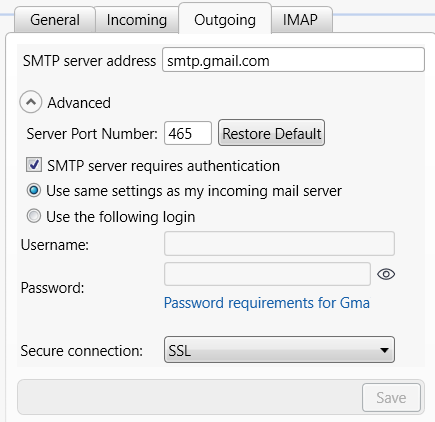The height and width of the screenshot is (422, 435).
Task: Select the Outgoing tab
Action: (x=225, y=19)
